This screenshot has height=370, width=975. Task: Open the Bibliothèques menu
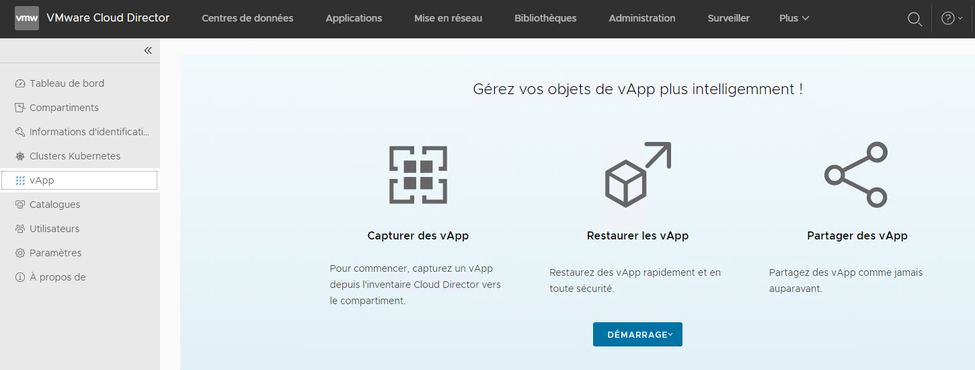(545, 19)
